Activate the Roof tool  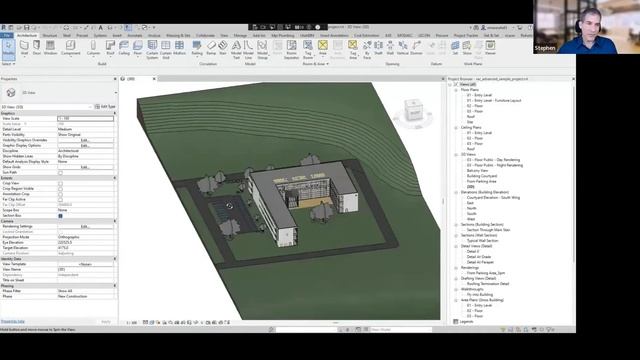(x=110, y=48)
